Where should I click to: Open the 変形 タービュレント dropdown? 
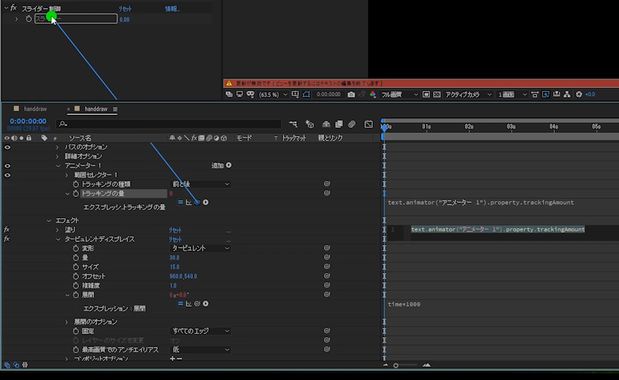[201, 248]
